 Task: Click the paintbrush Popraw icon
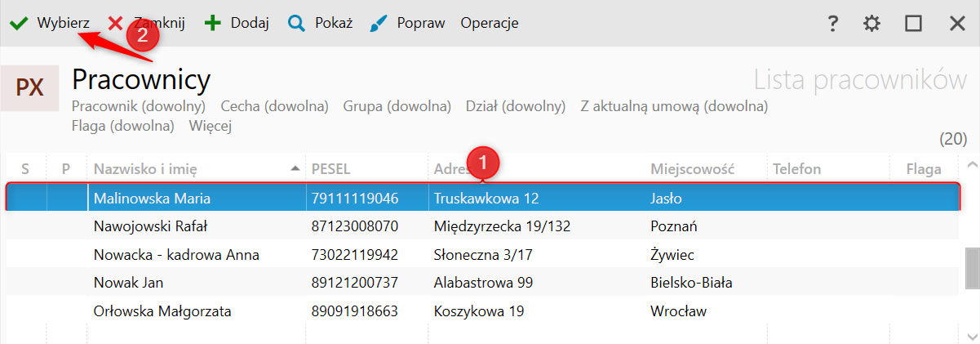coord(379,24)
